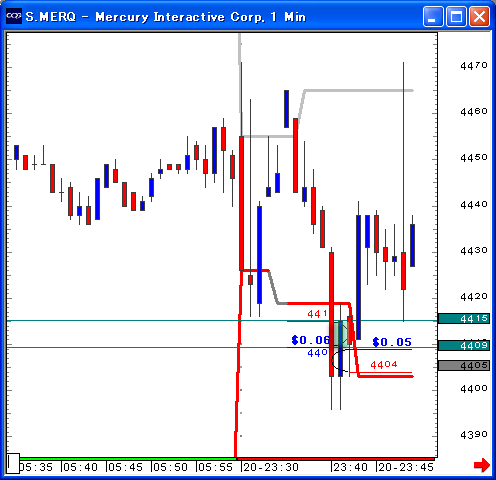Close the S.MERQ chart window

479,16
